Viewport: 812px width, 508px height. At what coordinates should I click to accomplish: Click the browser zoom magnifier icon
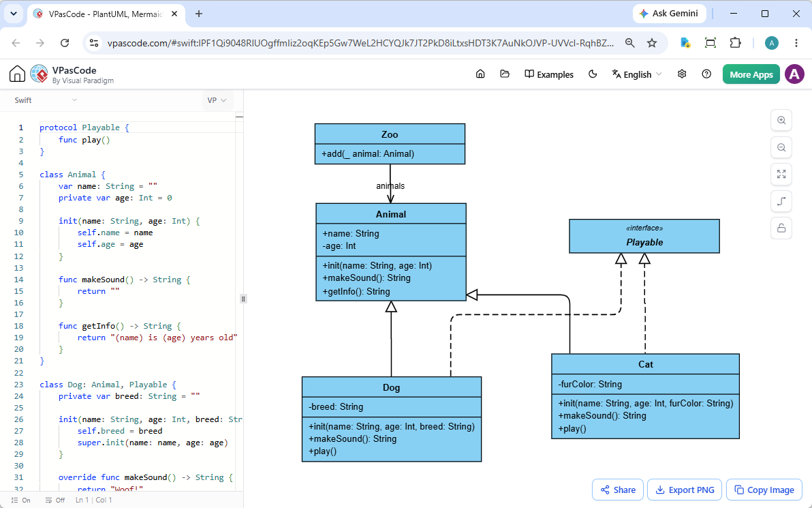coord(629,43)
